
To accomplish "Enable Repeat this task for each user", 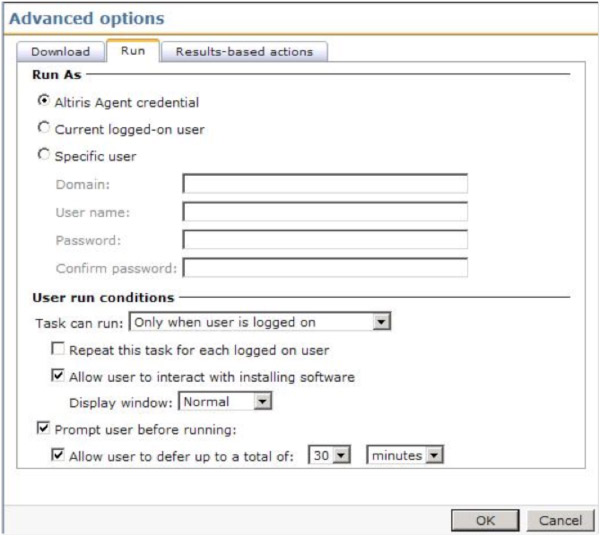I will coord(59,350).
